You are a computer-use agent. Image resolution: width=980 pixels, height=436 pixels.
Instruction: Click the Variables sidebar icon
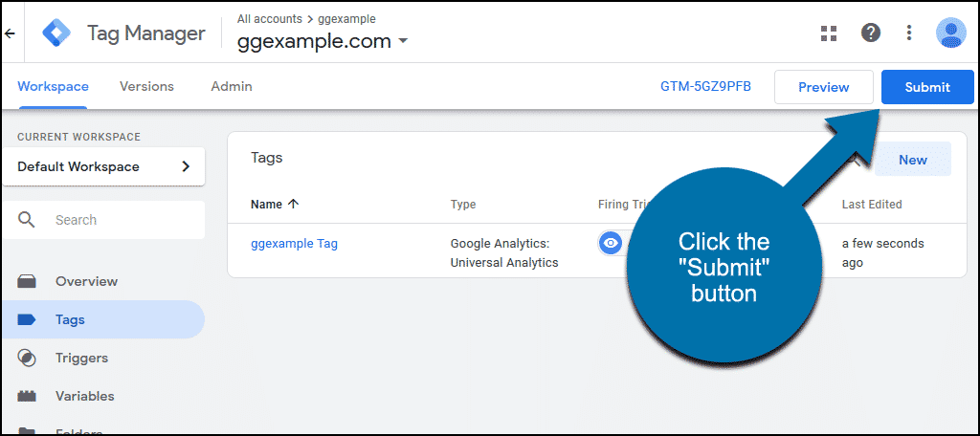click(27, 396)
